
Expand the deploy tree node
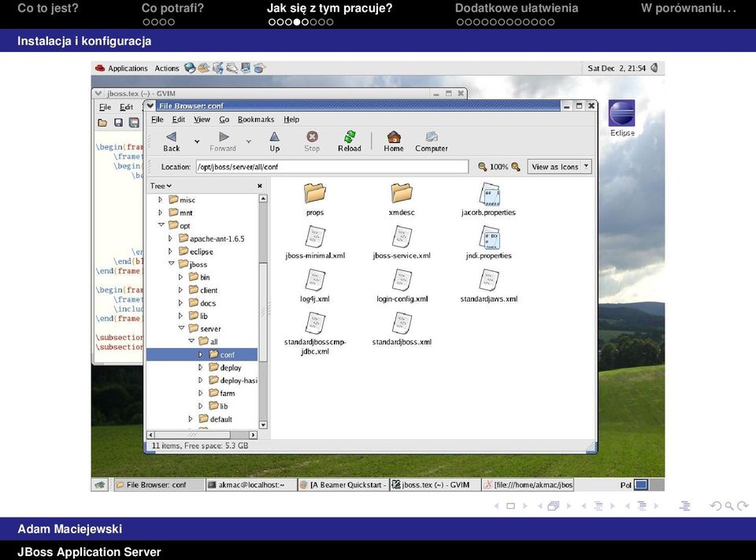point(201,367)
